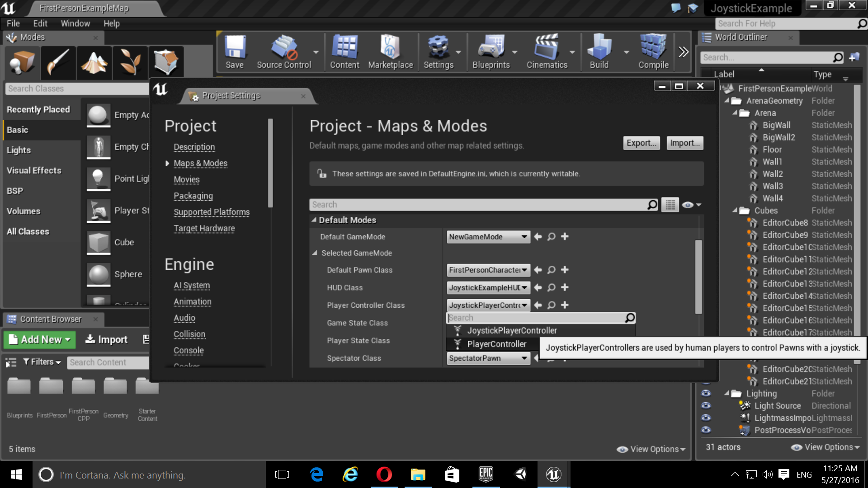Open Microsoft Edge from the taskbar
Viewport: 868px width, 488px height.
pos(316,474)
